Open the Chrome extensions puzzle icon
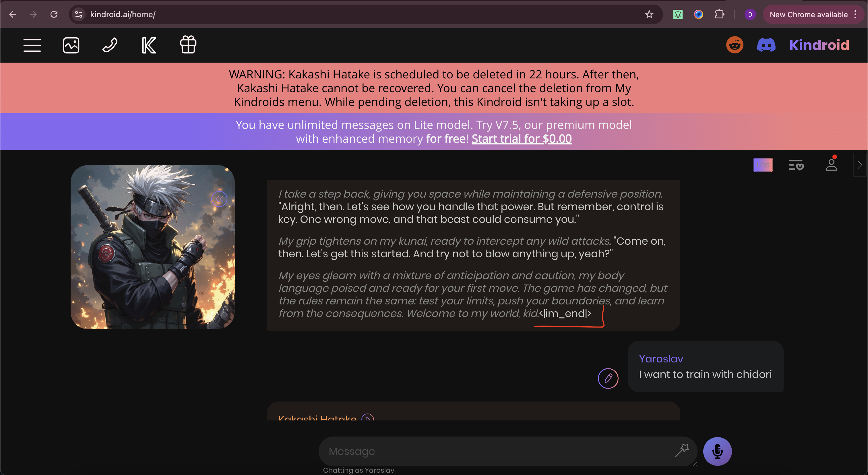The width and height of the screenshot is (868, 475). 719,14
